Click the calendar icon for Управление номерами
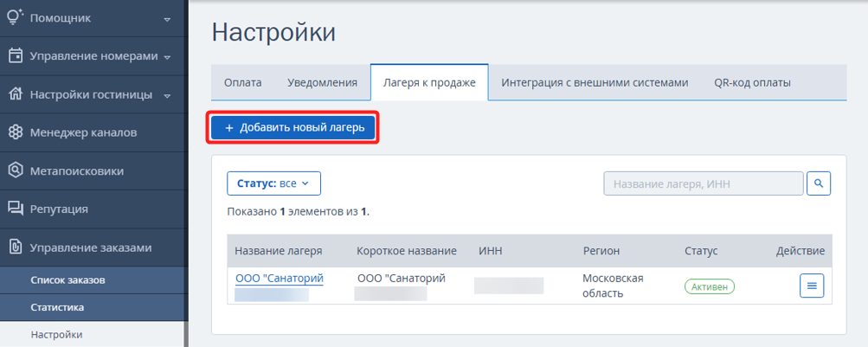The height and width of the screenshot is (347, 868). tap(16, 56)
